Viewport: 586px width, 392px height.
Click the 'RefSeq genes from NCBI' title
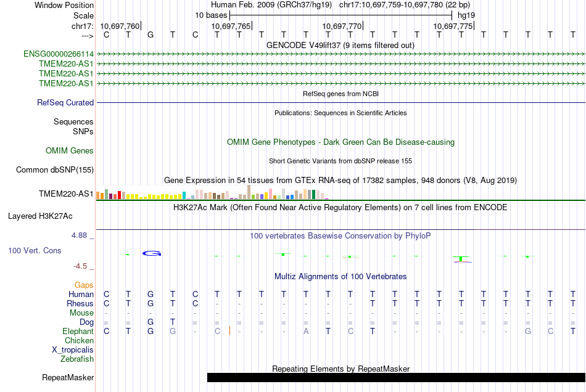(341, 94)
